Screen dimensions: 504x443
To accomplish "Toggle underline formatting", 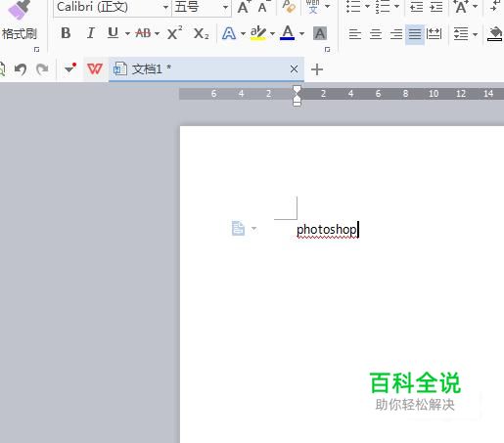I will point(113,33).
